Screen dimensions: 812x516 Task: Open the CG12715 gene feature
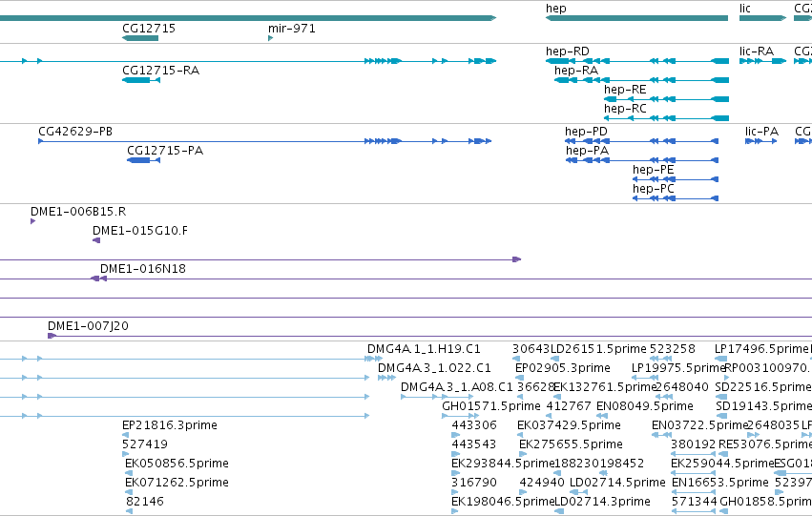click(140, 38)
